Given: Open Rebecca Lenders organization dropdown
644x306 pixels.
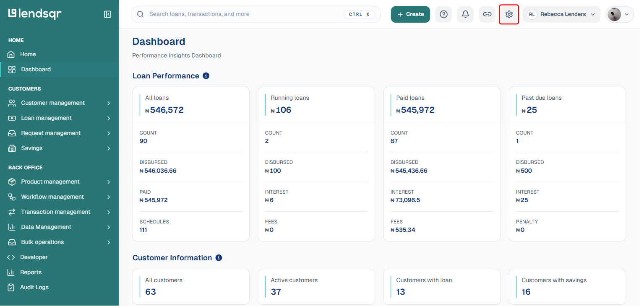Looking at the screenshot, I should point(561,14).
